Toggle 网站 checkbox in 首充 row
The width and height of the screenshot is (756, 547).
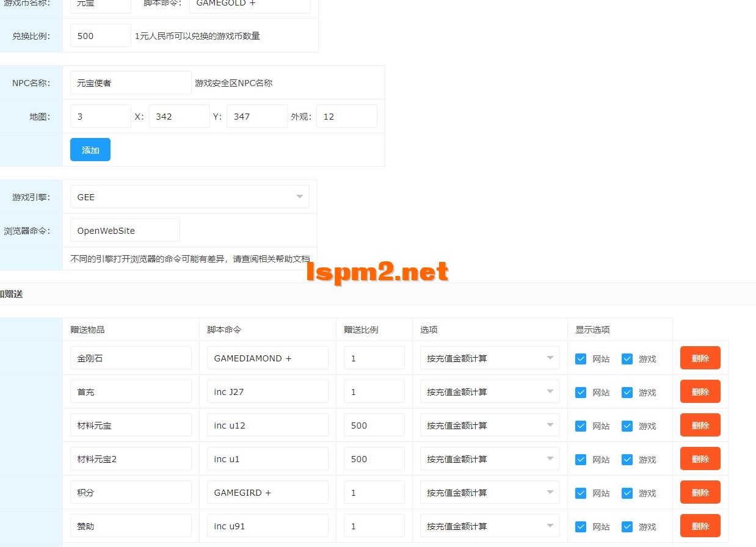click(581, 392)
